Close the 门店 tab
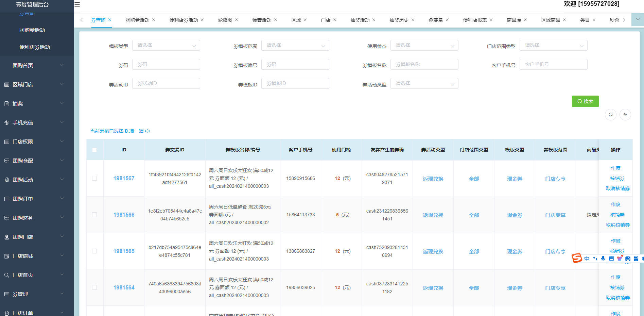 coord(335,20)
